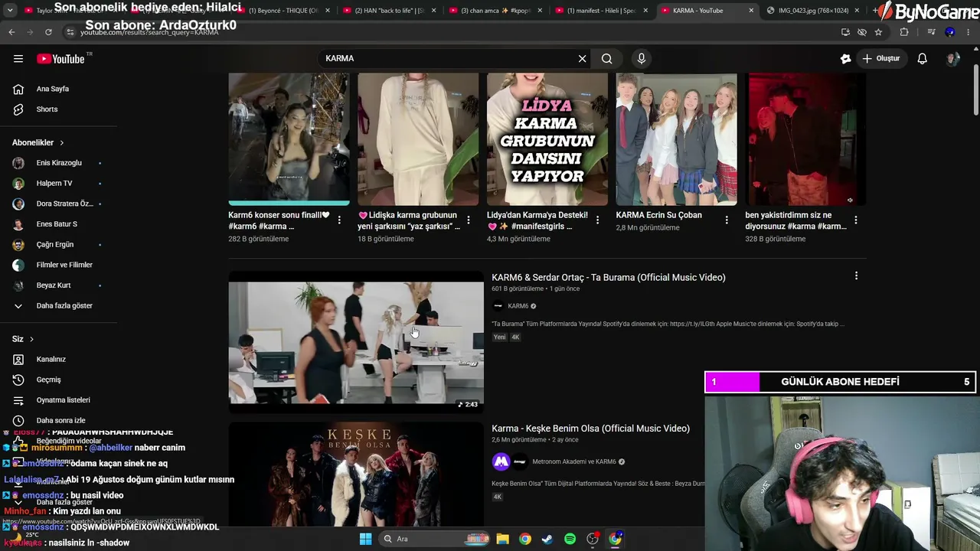980x551 pixels.
Task: Open Chrome extensions puzzle icon
Action: click(x=904, y=32)
